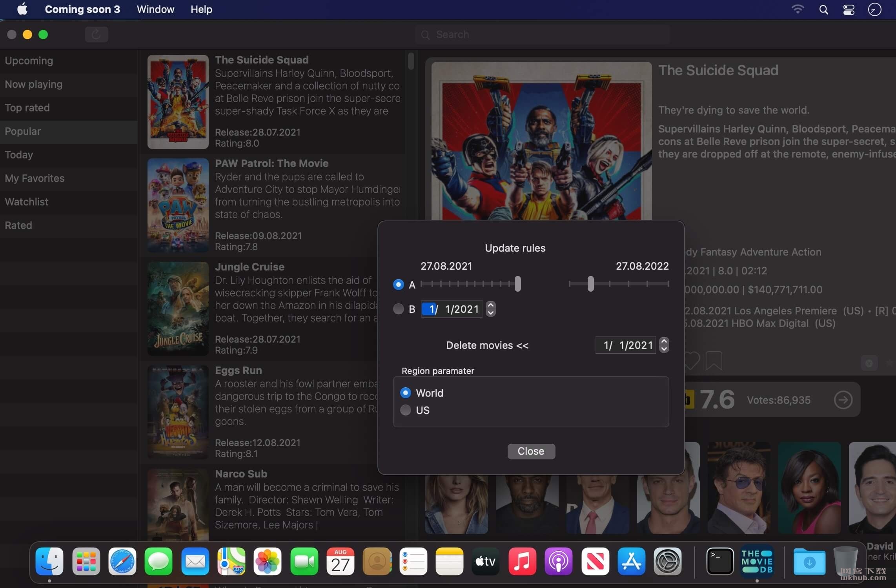Click the heart favorite icon

coord(692,361)
